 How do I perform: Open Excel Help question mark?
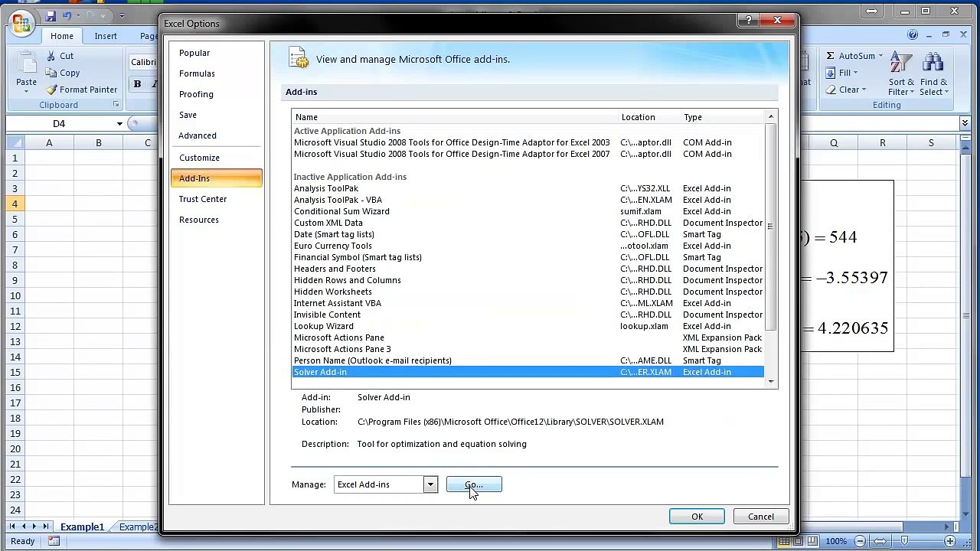(x=913, y=35)
